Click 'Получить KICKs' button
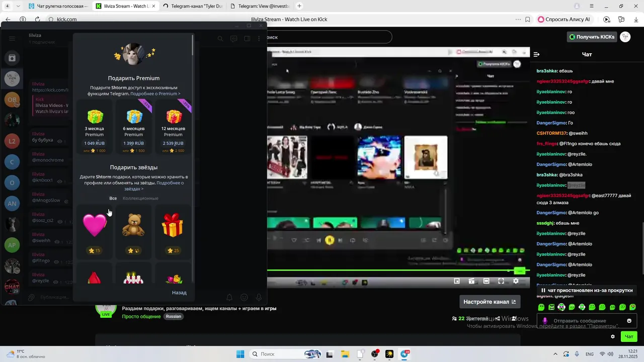Screen dimensions: 644x362 pyautogui.click(x=592, y=37)
